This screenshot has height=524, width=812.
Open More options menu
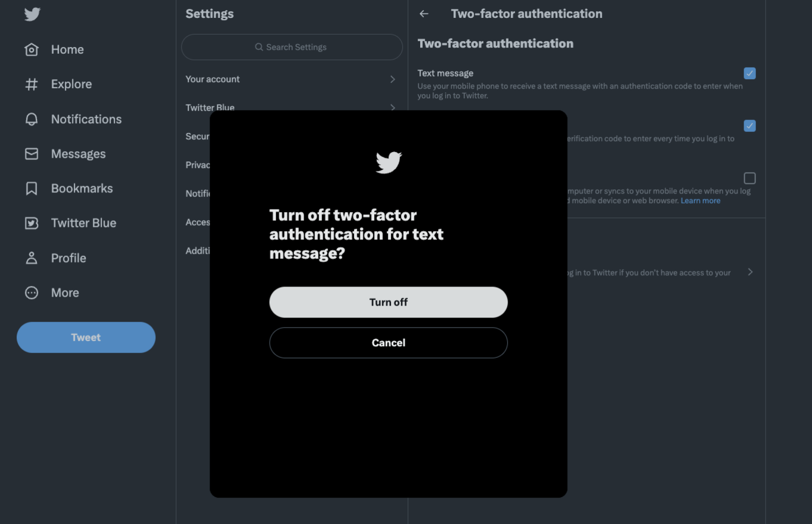pos(64,292)
